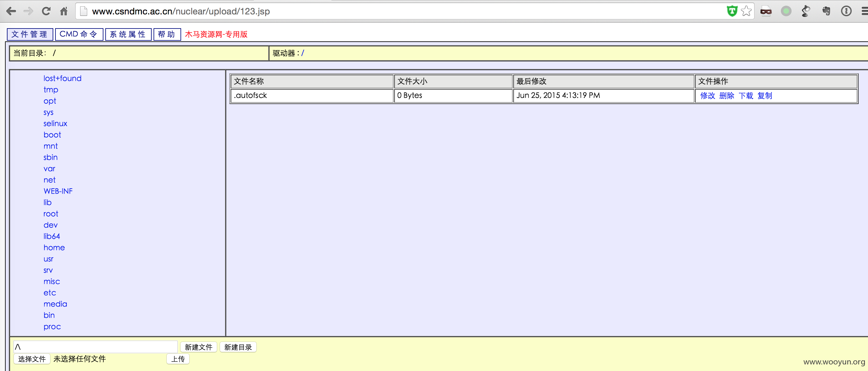Viewport: 868px width, 371px height.
Task: Click the 上传 upload button
Action: coord(178,359)
